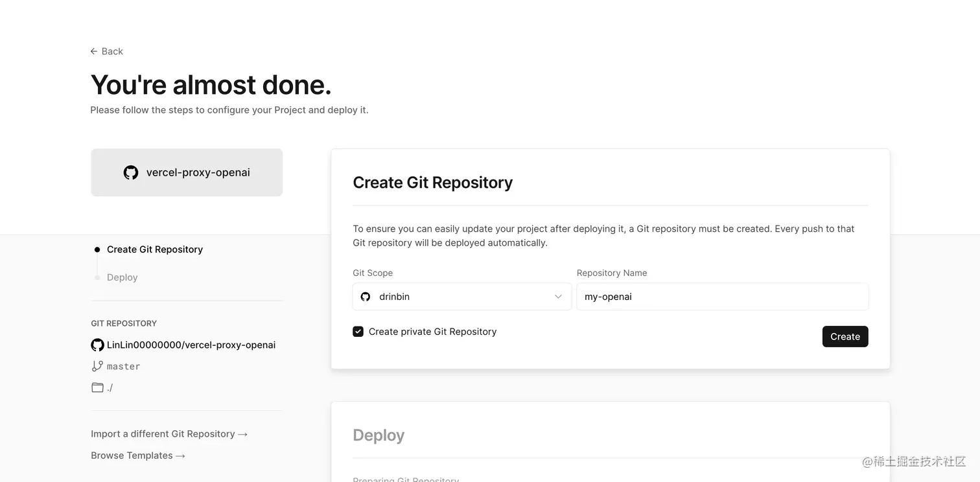Click the Create private Git Repository label

(x=432, y=332)
